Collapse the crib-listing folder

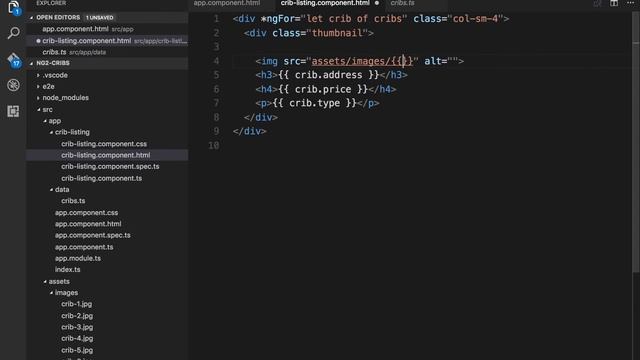pos(51,132)
